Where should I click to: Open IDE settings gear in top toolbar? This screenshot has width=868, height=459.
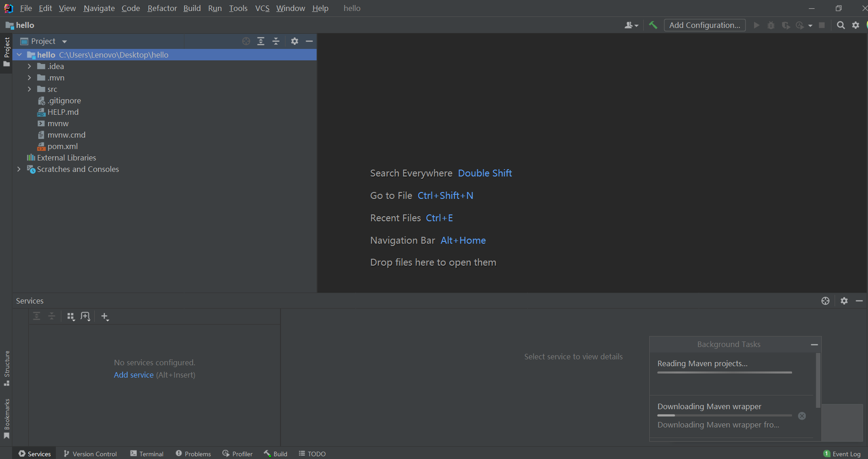click(x=855, y=25)
